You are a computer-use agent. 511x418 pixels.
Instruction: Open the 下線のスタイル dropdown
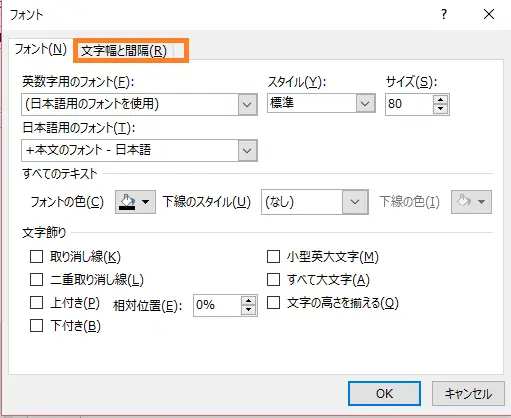click(x=355, y=202)
